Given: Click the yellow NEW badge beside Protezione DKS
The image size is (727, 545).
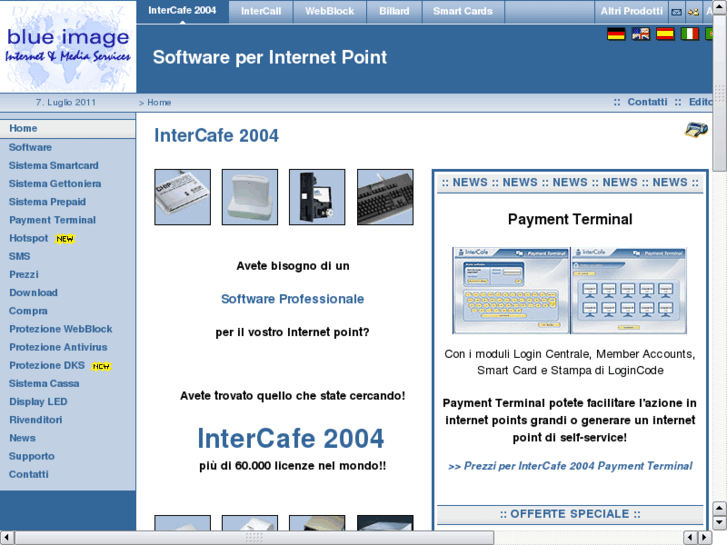Looking at the screenshot, I should coord(101,366).
